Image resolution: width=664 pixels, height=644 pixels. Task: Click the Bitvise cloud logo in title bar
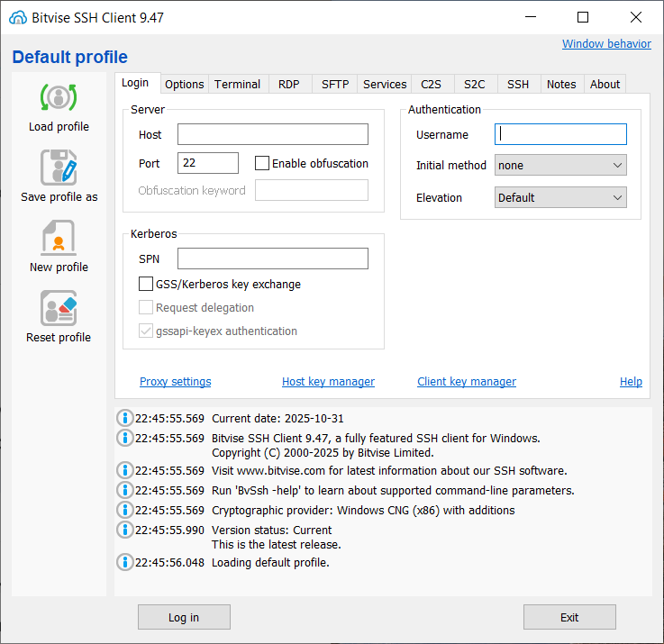(x=18, y=17)
